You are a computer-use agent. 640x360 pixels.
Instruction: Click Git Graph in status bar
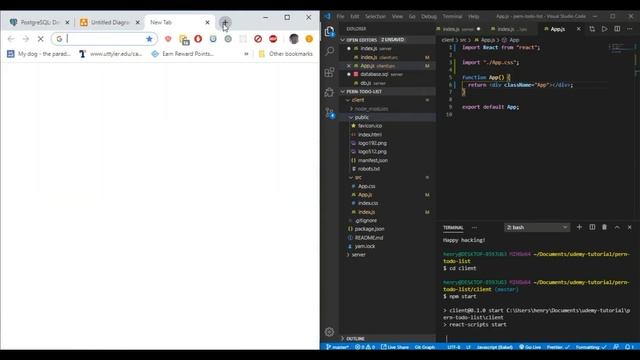(x=424, y=347)
